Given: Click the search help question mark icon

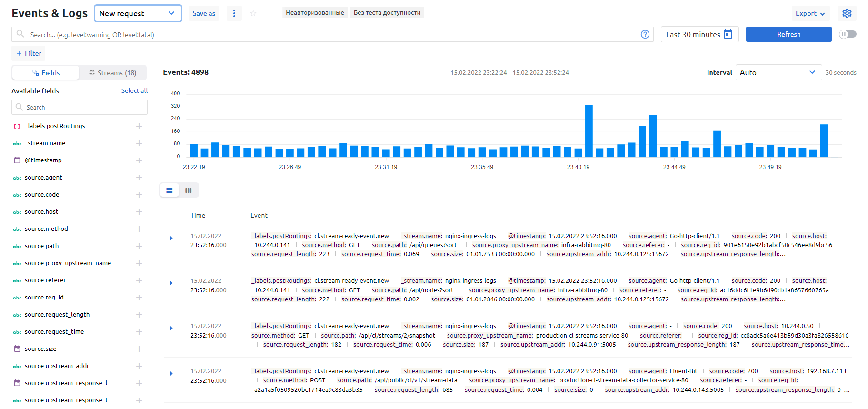Looking at the screenshot, I should pyautogui.click(x=645, y=34).
